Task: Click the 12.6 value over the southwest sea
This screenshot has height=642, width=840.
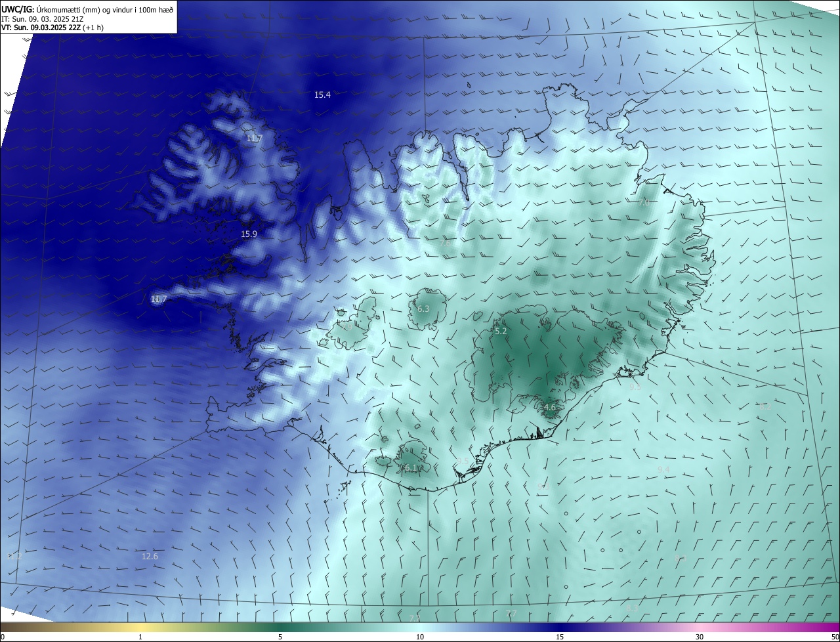Action: tap(150, 557)
